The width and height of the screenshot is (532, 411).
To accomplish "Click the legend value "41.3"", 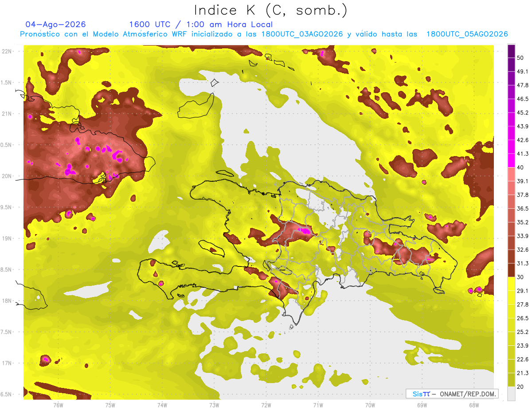I will pyautogui.click(x=523, y=154).
